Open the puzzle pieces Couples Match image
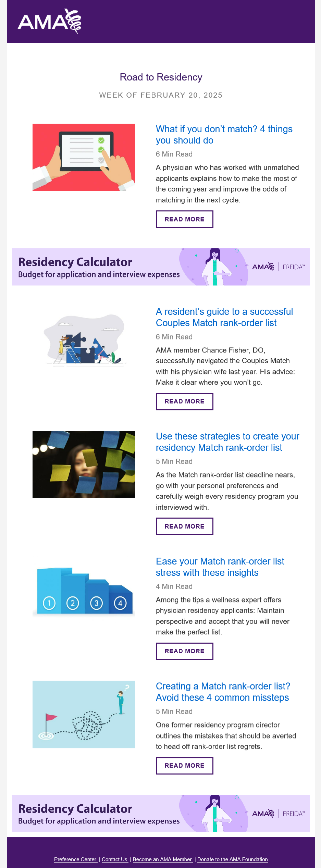This screenshot has width=321, height=868. [x=84, y=340]
